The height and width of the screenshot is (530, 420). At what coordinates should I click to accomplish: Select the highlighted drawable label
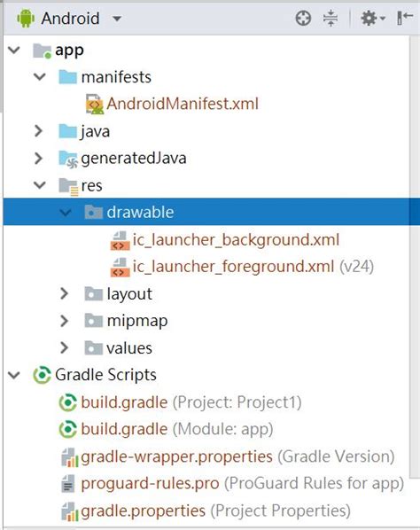point(140,213)
